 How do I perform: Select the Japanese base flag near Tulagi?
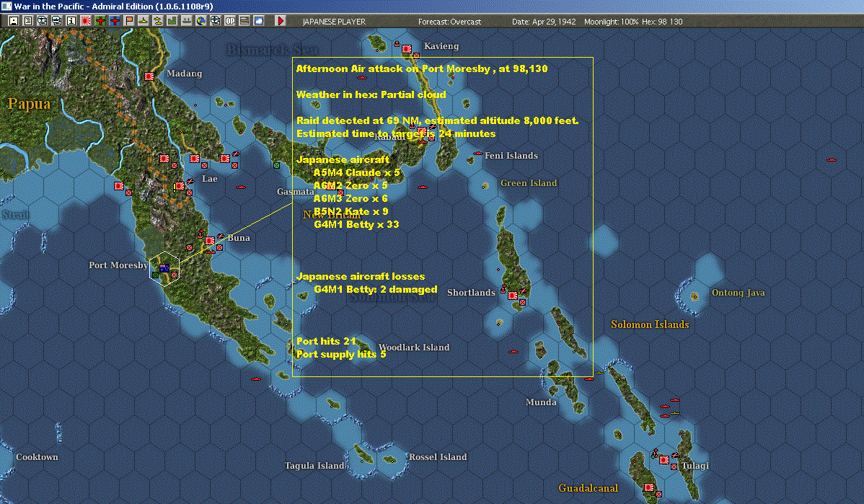pos(664,460)
